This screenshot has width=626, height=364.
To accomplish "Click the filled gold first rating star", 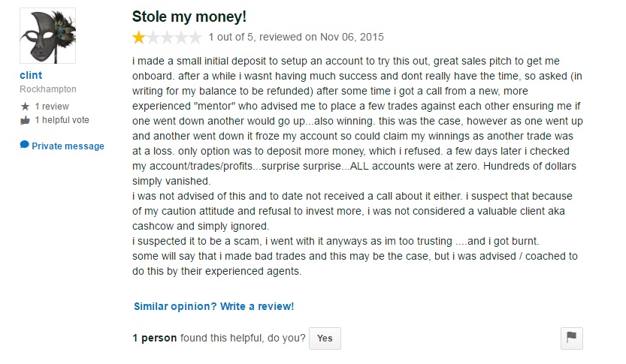I will coord(139,36).
